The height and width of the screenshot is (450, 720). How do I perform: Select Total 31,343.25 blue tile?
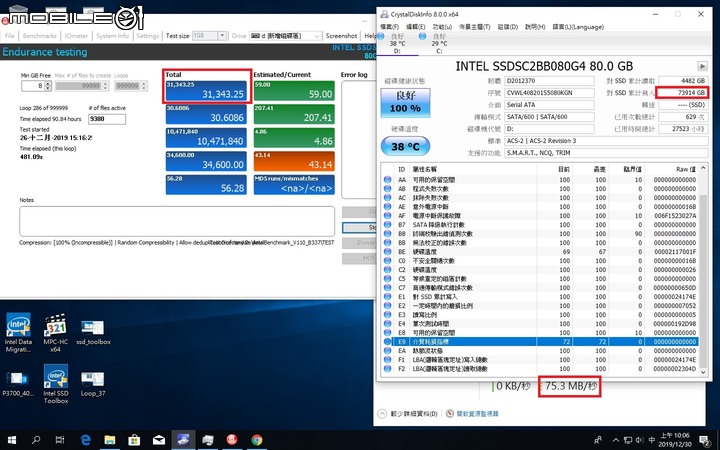click(x=206, y=90)
